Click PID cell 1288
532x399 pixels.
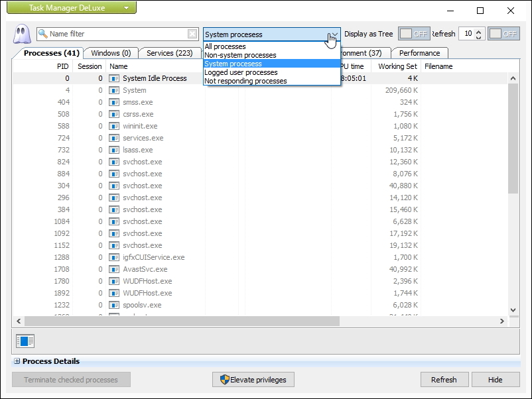pos(62,257)
